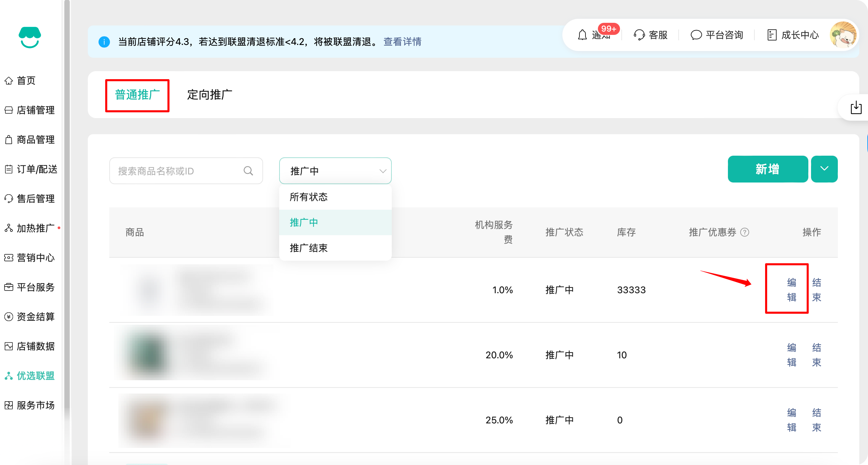Viewport: 868px width, 465px height.
Task: Click the user avatar picture
Action: coord(843,35)
